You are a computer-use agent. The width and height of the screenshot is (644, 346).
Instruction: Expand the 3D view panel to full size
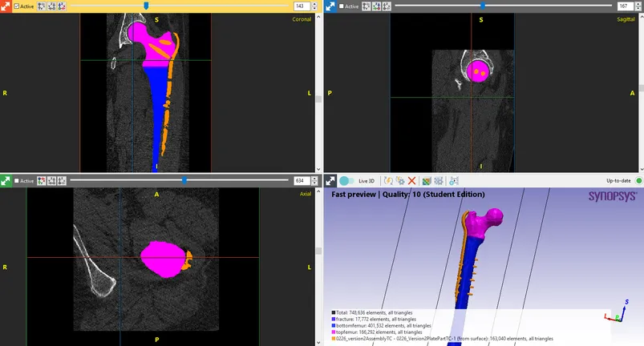330,181
